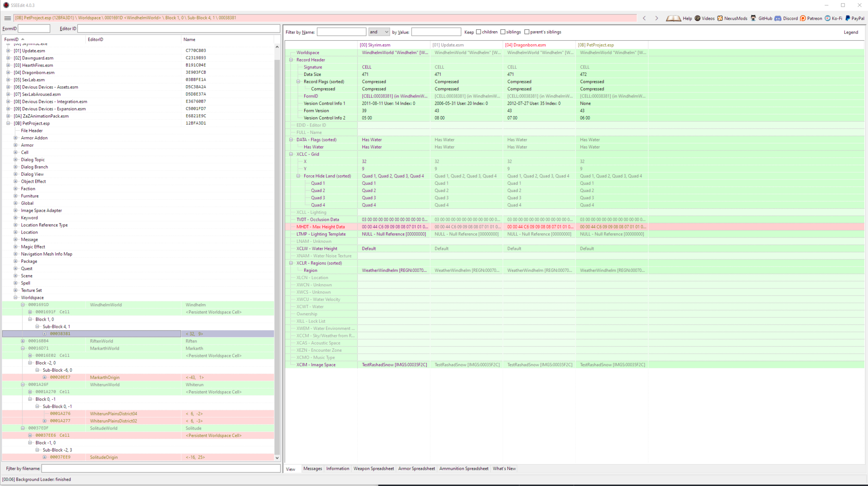Viewport: 868px width, 486px height.
Task: Focus the FormID search field
Action: pos(33,28)
